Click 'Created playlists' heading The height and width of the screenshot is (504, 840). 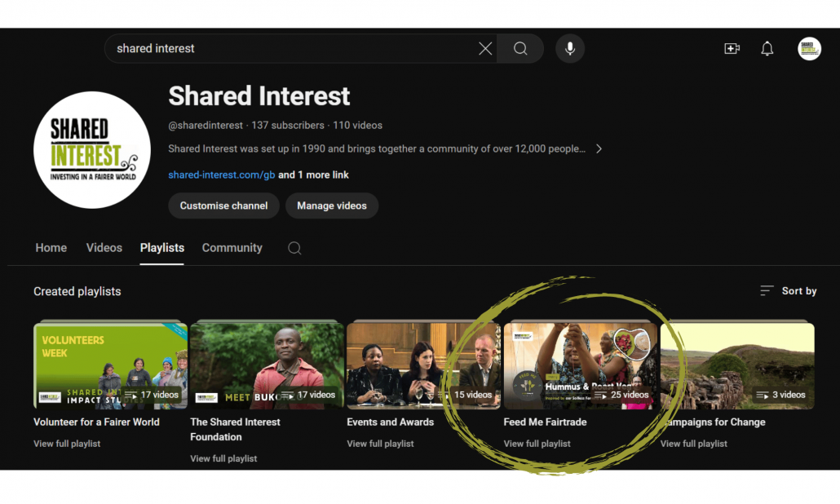point(77,291)
